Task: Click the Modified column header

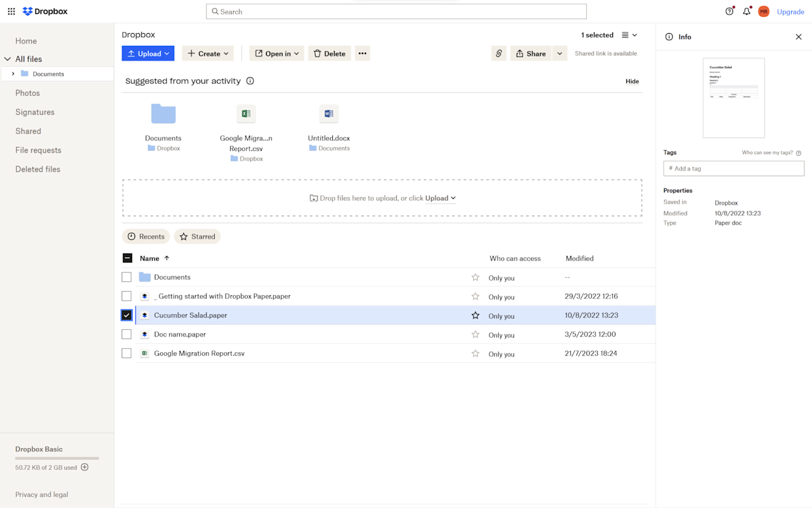Action: (x=579, y=258)
